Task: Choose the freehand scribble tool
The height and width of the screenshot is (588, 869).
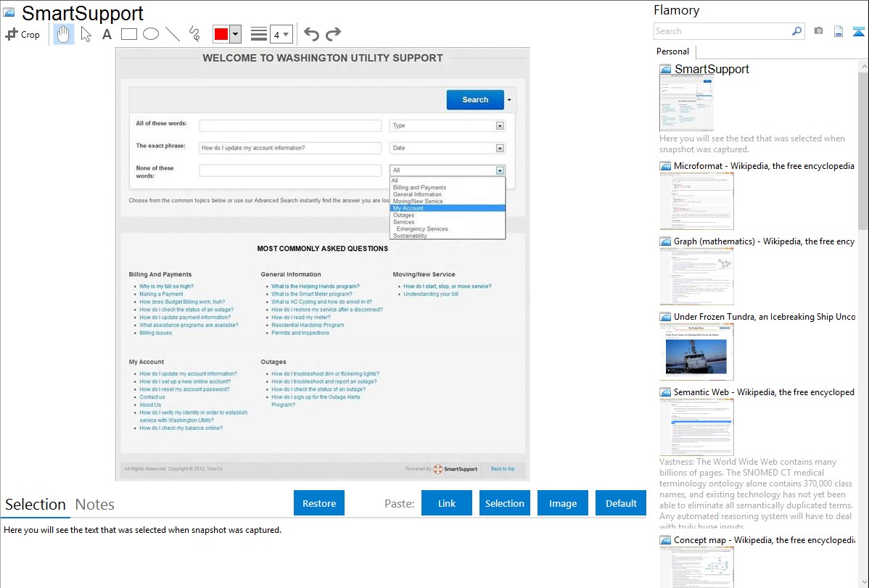Action: [194, 34]
